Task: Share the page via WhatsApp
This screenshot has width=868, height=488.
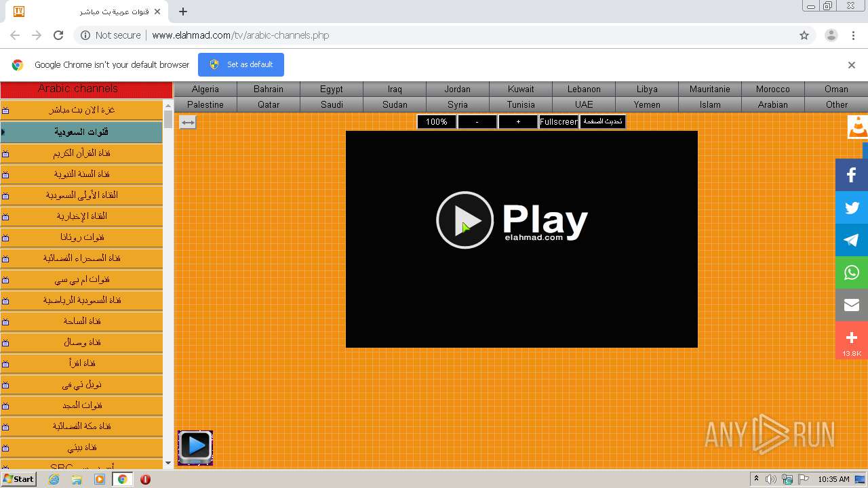Action: pyautogui.click(x=852, y=272)
